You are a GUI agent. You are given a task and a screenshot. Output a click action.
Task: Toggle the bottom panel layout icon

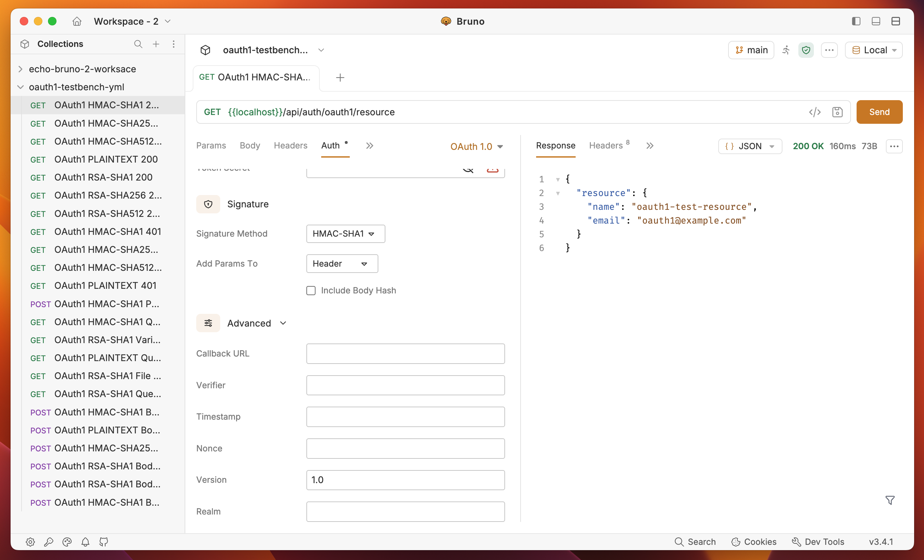pyautogui.click(x=876, y=21)
